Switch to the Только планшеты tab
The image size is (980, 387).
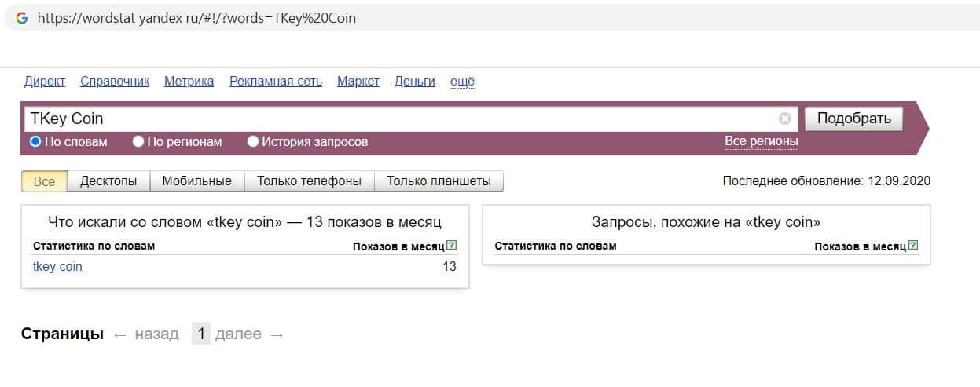click(x=439, y=181)
